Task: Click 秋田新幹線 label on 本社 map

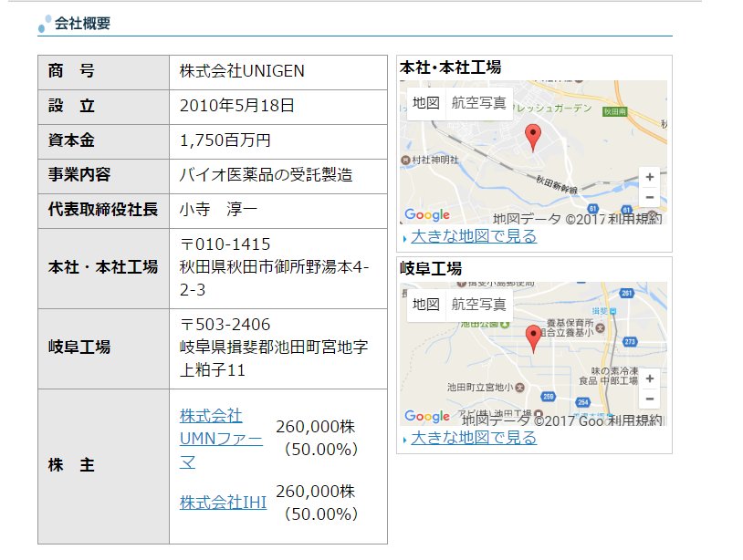Action: coord(557,184)
